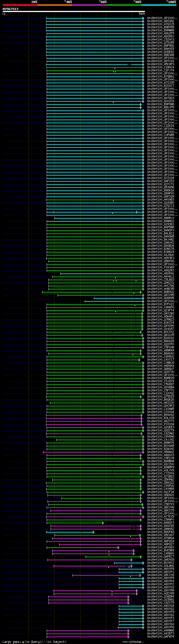Select the UniRef100_Q53GM6 label

pyautogui.click(x=161, y=187)
